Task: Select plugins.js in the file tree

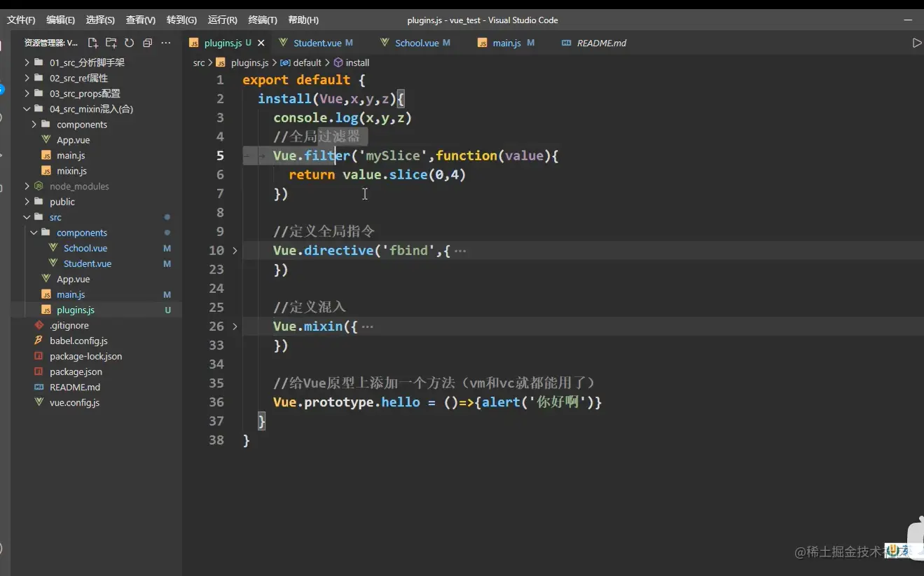Action: click(76, 310)
